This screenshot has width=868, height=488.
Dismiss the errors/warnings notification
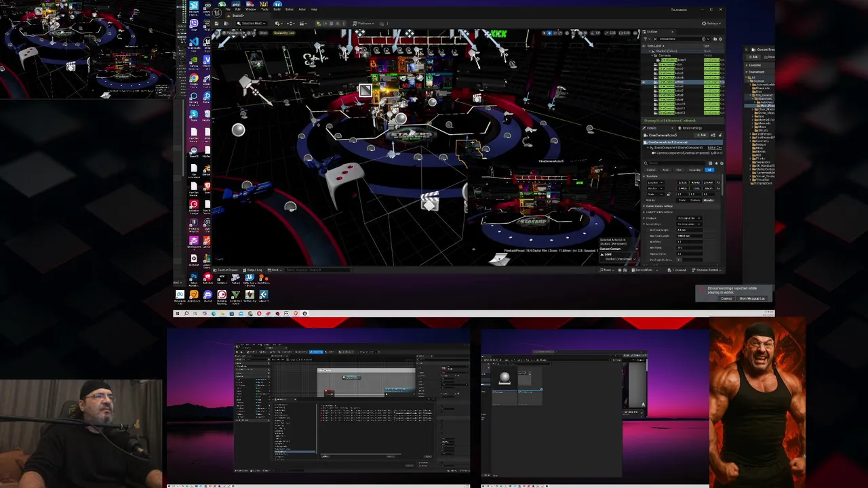(x=726, y=298)
